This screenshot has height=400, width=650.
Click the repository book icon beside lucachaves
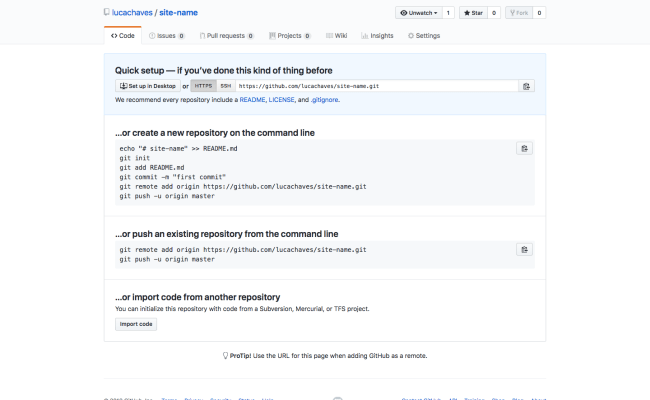pos(107,12)
